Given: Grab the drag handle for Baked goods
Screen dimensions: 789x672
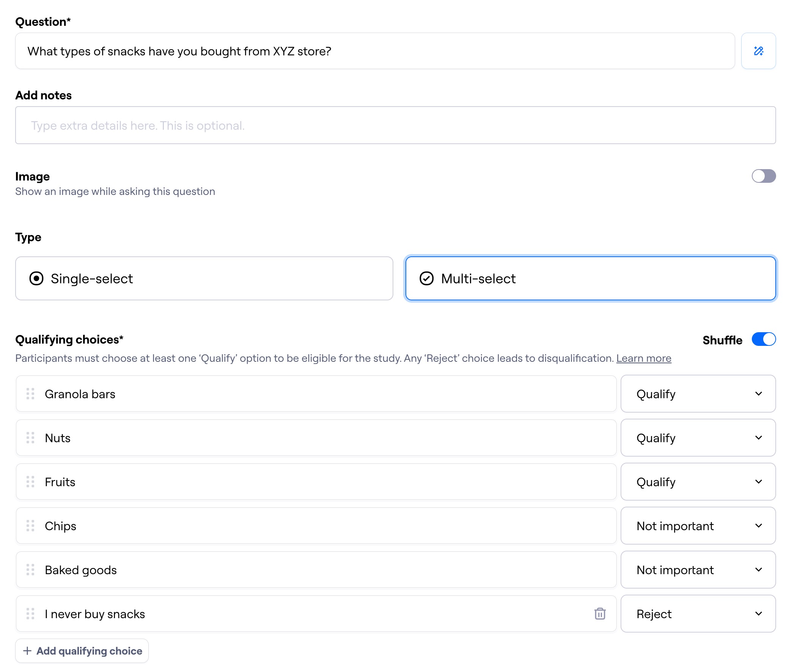Looking at the screenshot, I should click(30, 569).
